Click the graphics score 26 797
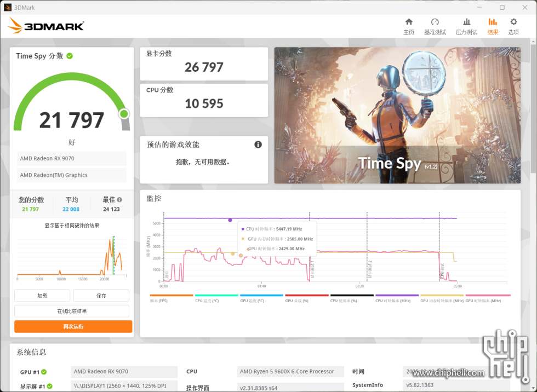The image size is (537, 392). point(204,67)
